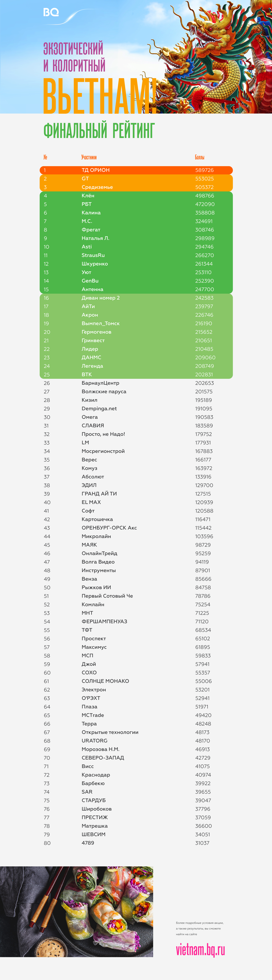Click the Баллы column header

[199, 157]
